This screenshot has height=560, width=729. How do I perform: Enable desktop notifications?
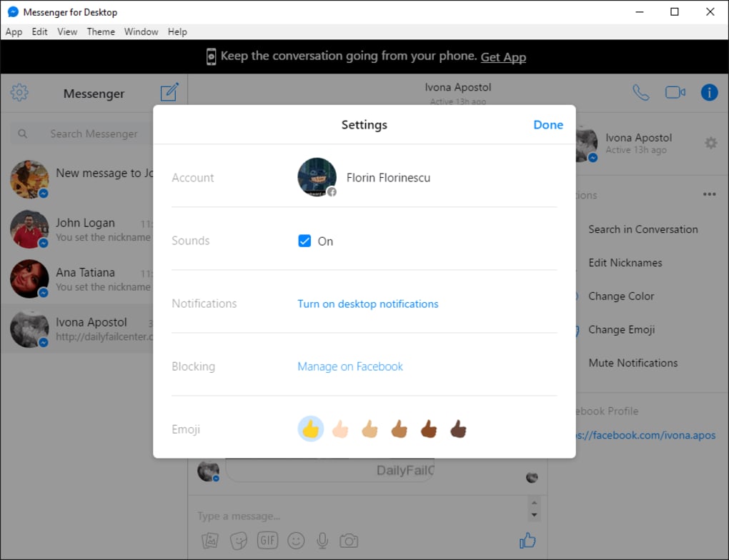coord(367,304)
